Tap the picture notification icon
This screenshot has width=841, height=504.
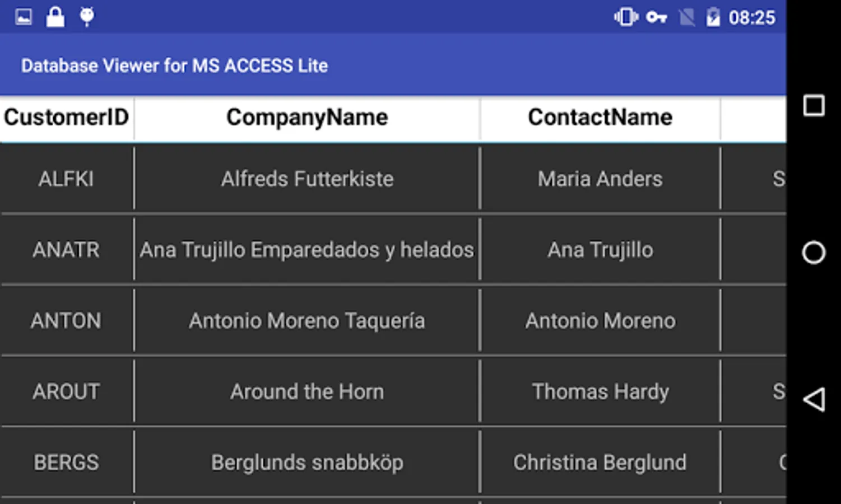tap(24, 17)
